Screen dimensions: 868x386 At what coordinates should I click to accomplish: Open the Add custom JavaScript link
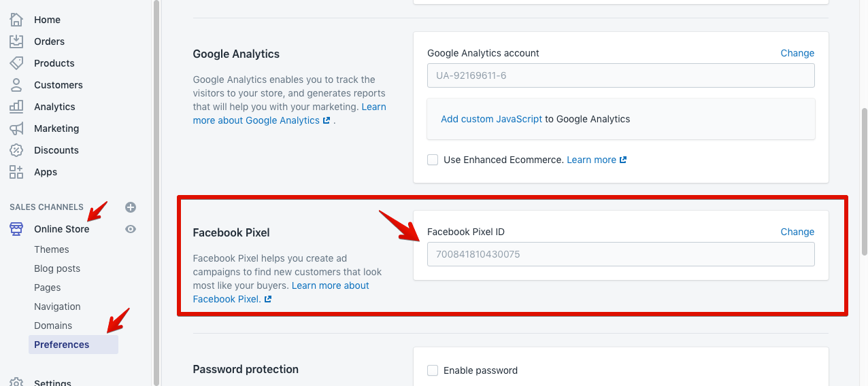click(x=491, y=119)
